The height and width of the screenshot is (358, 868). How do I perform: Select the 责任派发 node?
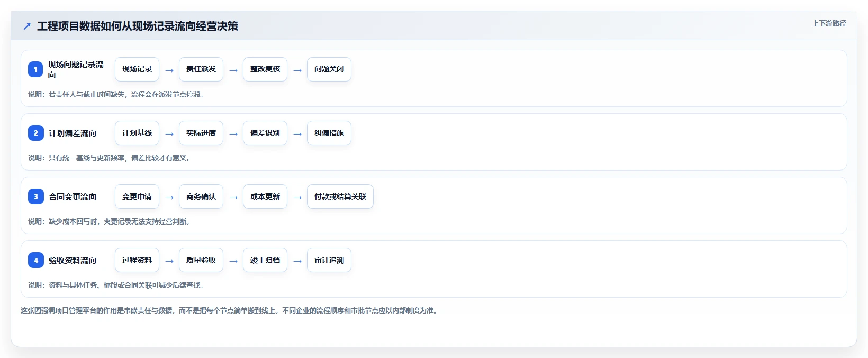click(201, 69)
